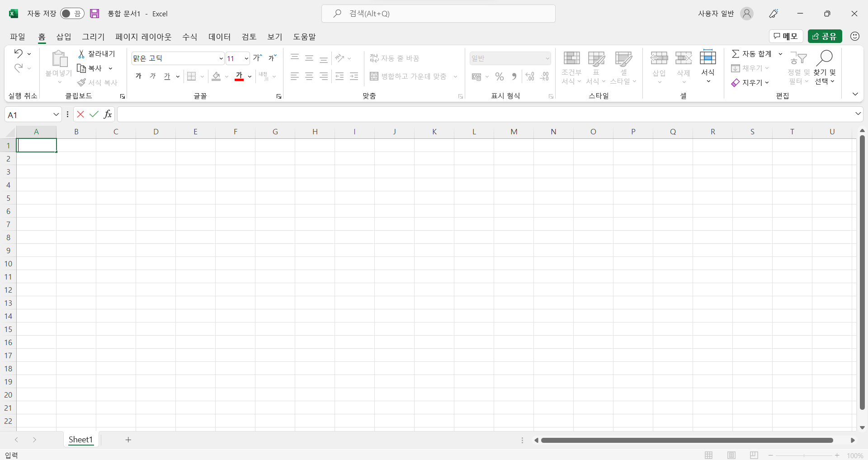Image resolution: width=868 pixels, height=460 pixels.
Task: Click the Comments (메모) button
Action: coord(786,36)
